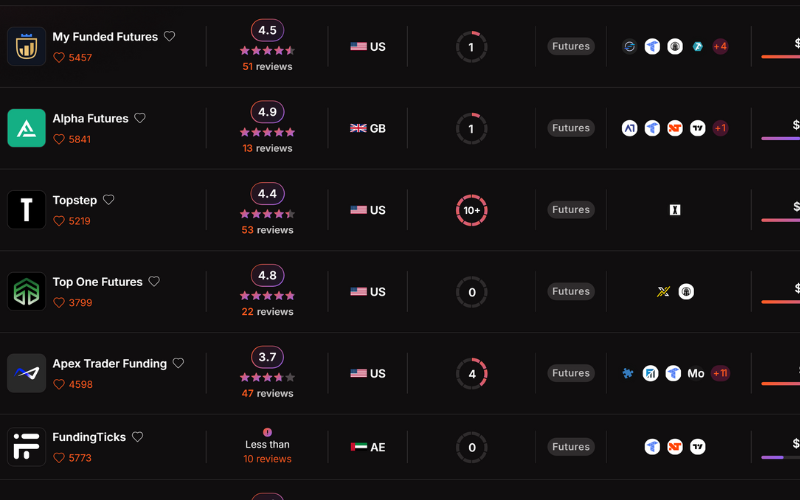Favorite My Funded Futures with heart toggle

click(x=170, y=36)
